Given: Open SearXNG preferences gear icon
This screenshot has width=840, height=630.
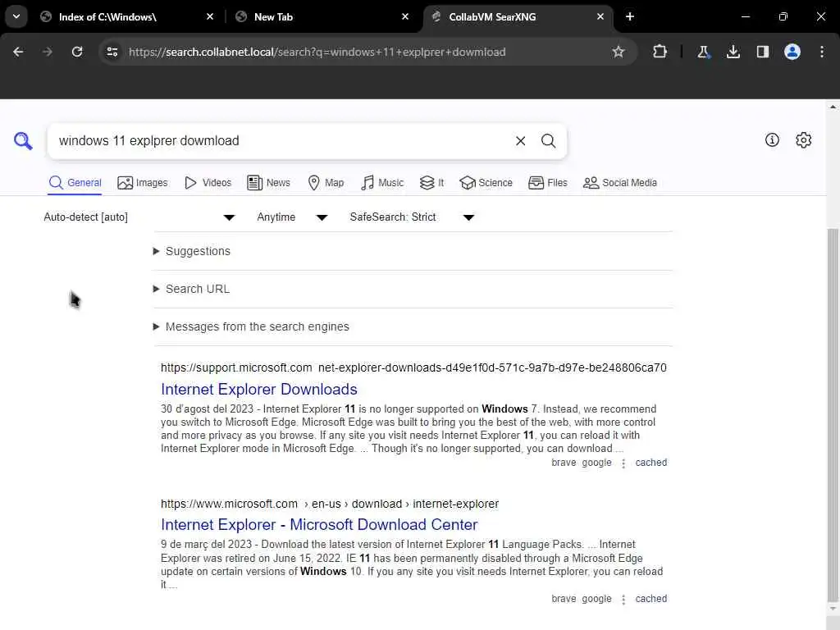Looking at the screenshot, I should point(803,140).
